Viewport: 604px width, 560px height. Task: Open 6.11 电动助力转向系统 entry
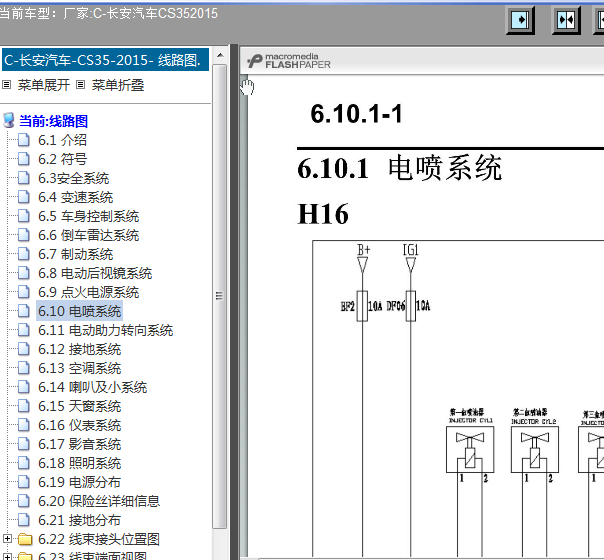pyautogui.click(x=106, y=330)
